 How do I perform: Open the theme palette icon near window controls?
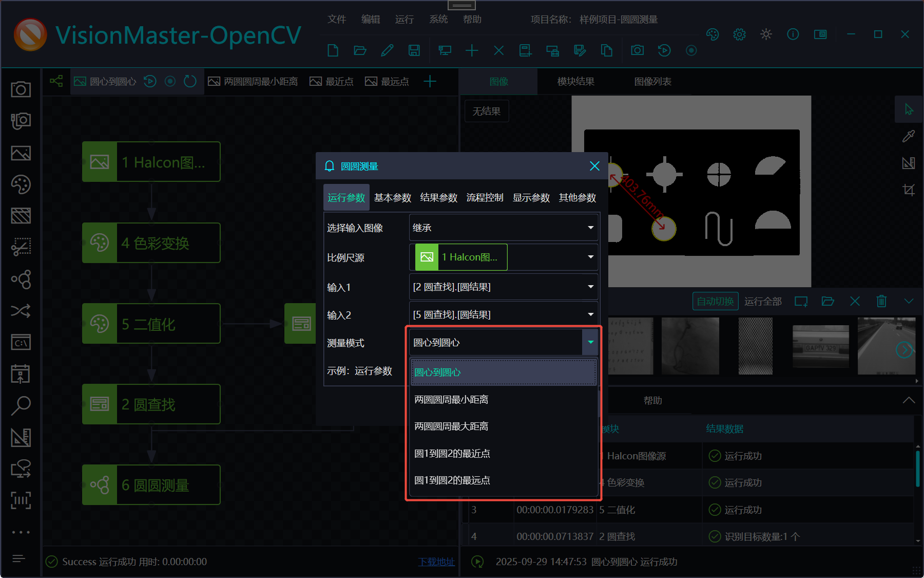pos(713,34)
